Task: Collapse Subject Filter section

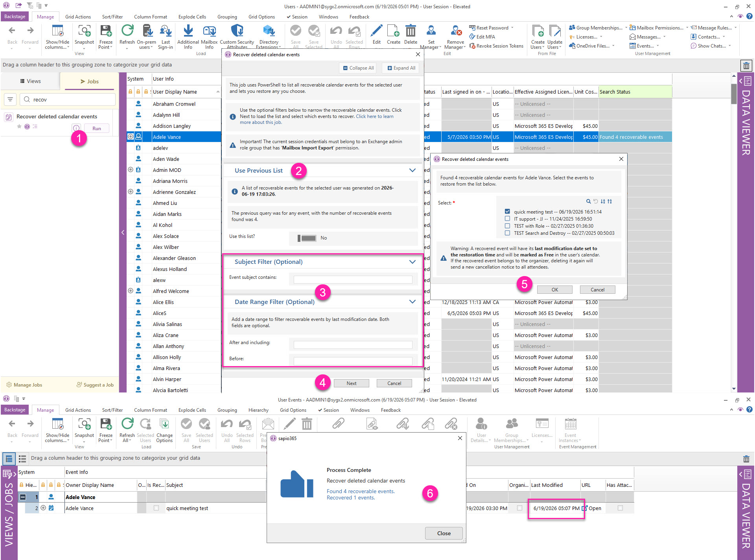Action: coord(412,262)
